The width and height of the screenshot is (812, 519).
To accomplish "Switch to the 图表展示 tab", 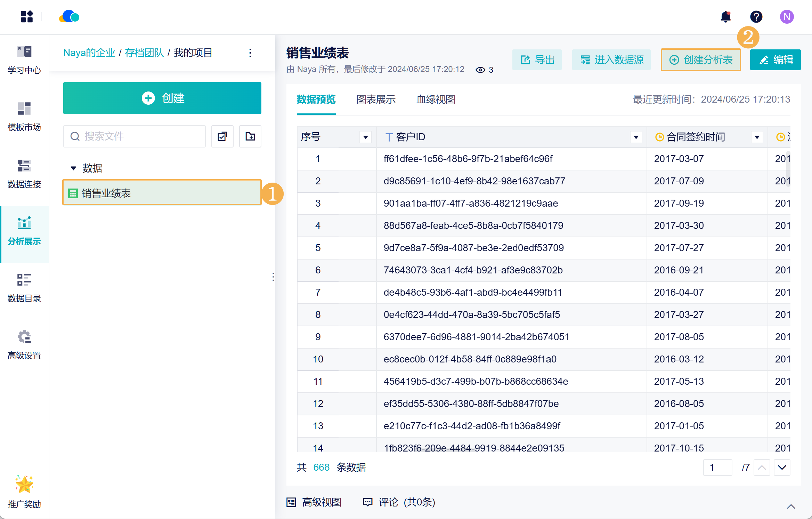I will click(x=376, y=99).
